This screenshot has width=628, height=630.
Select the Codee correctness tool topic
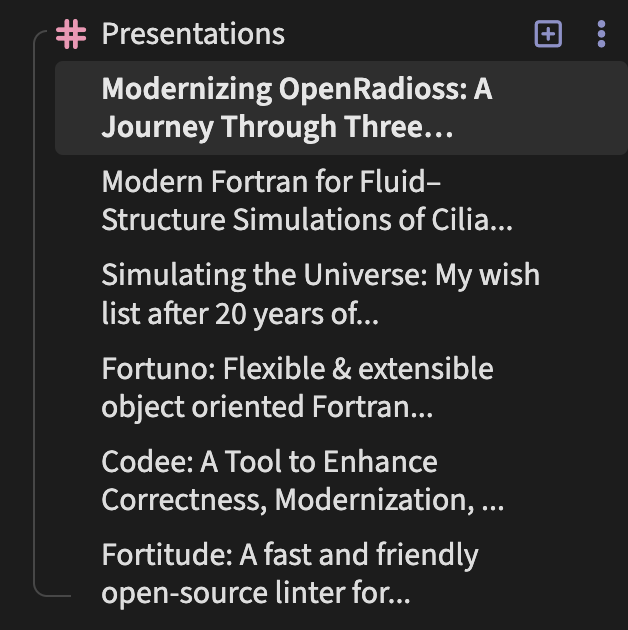[x=302, y=481]
